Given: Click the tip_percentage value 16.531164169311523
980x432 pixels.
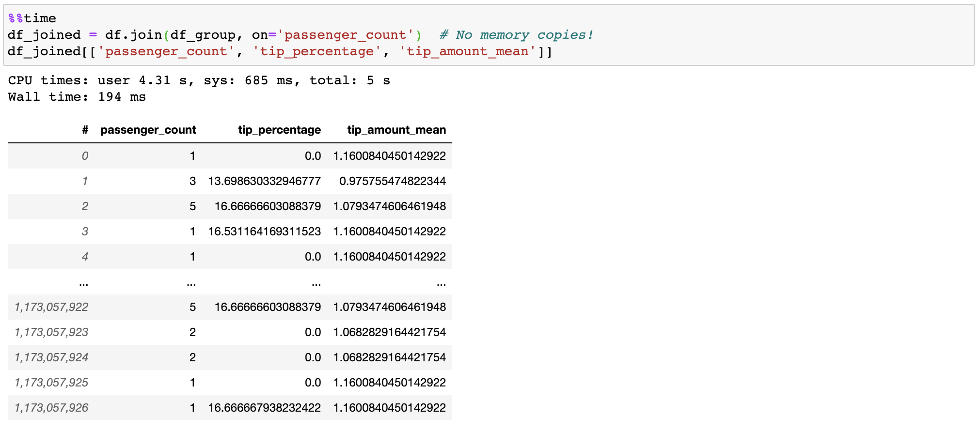Looking at the screenshot, I should (x=264, y=231).
